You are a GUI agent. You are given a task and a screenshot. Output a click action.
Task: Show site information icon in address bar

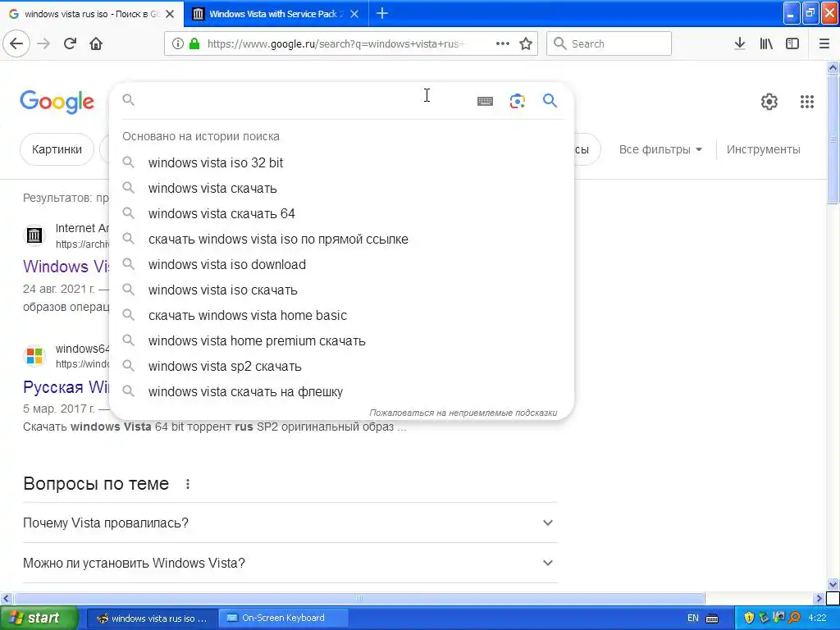pyautogui.click(x=178, y=43)
